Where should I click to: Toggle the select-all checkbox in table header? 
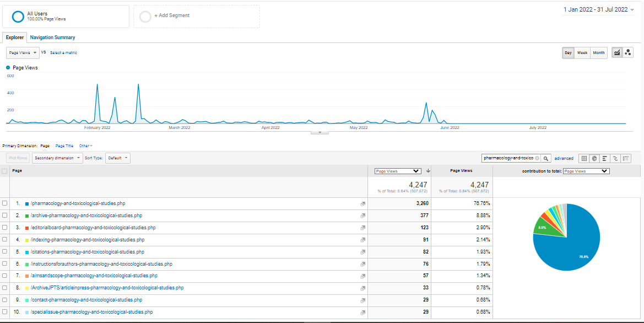(5, 171)
